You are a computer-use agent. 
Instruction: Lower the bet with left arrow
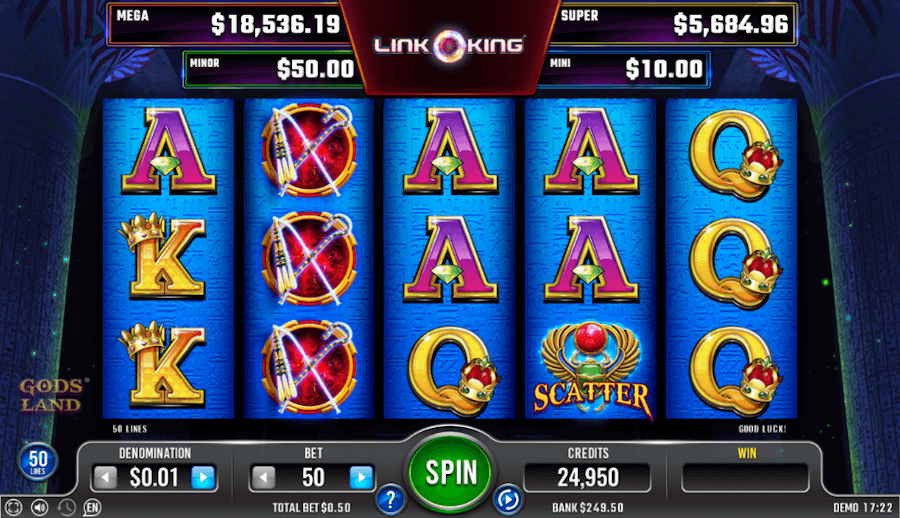[264, 477]
